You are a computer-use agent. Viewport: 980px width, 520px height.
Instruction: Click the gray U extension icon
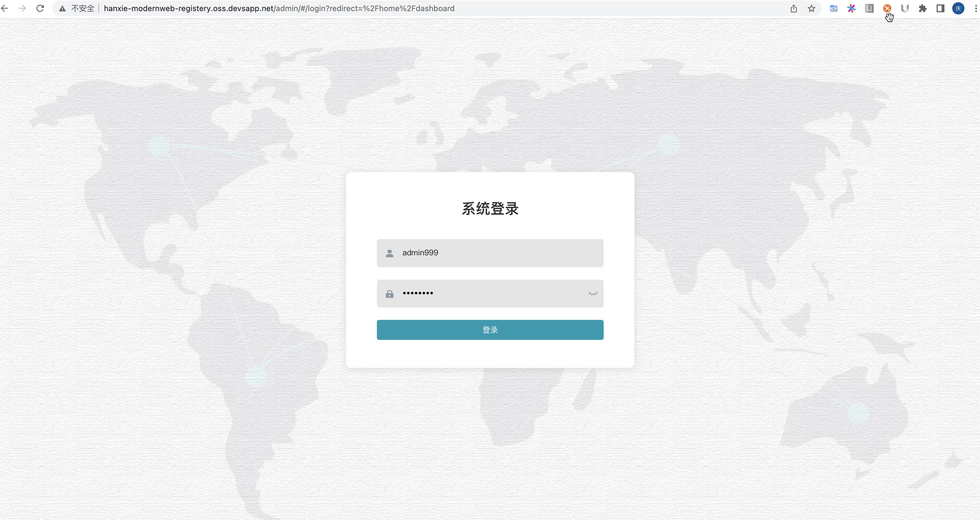coord(869,8)
